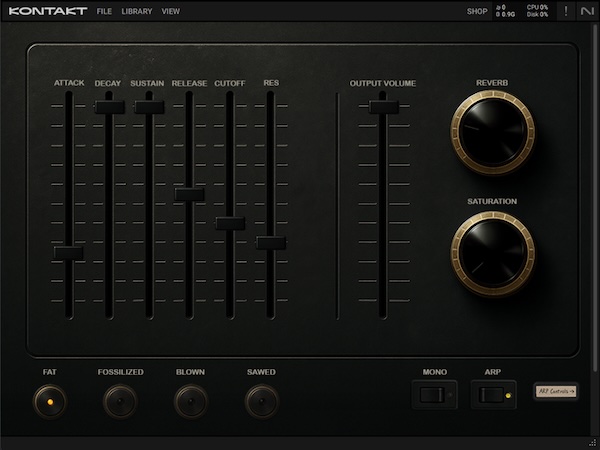Click the CUTOFF slider handle

(230, 223)
